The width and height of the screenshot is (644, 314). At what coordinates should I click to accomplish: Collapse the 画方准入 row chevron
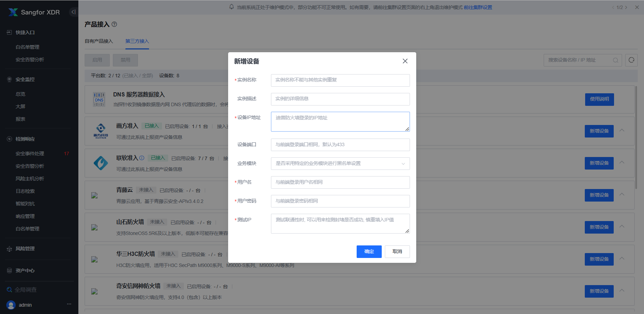pos(622,130)
